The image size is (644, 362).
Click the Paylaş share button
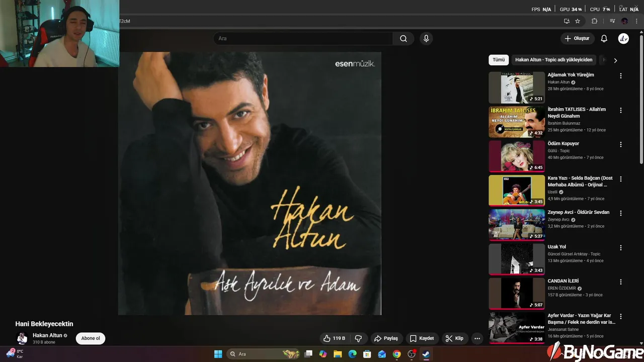pyautogui.click(x=386, y=338)
